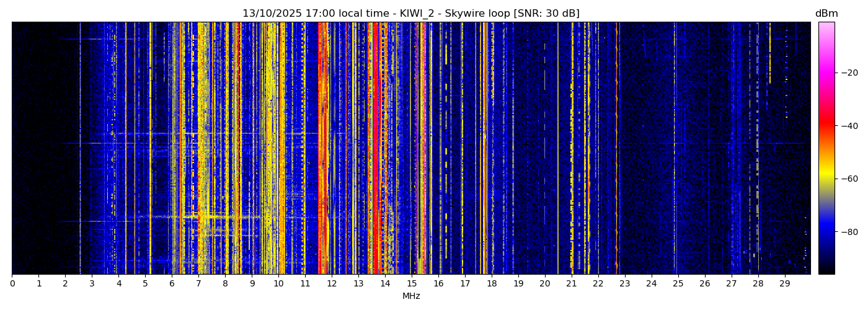The height and width of the screenshot is (310, 868).
Task: Click the plot title text at top
Action: coord(410,14)
